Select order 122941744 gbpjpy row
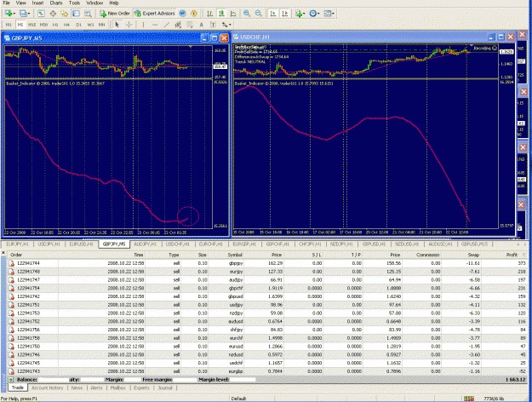The image size is (532, 402). point(267,263)
